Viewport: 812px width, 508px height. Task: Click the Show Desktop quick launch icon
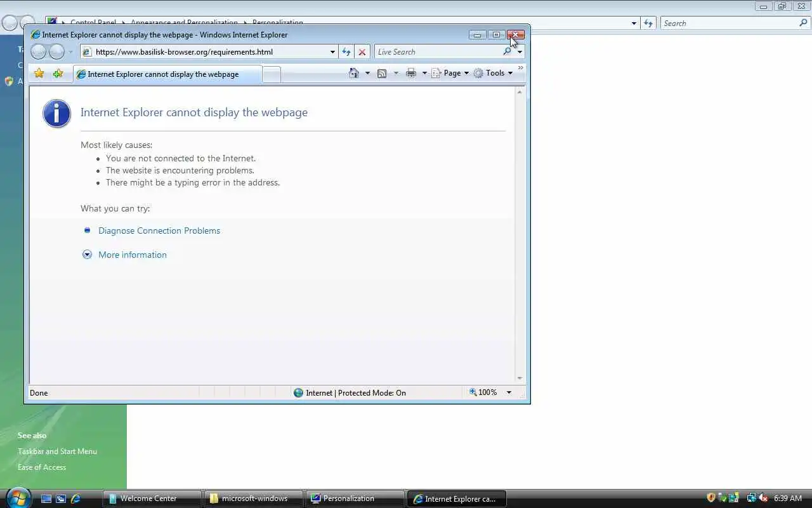coord(46,498)
